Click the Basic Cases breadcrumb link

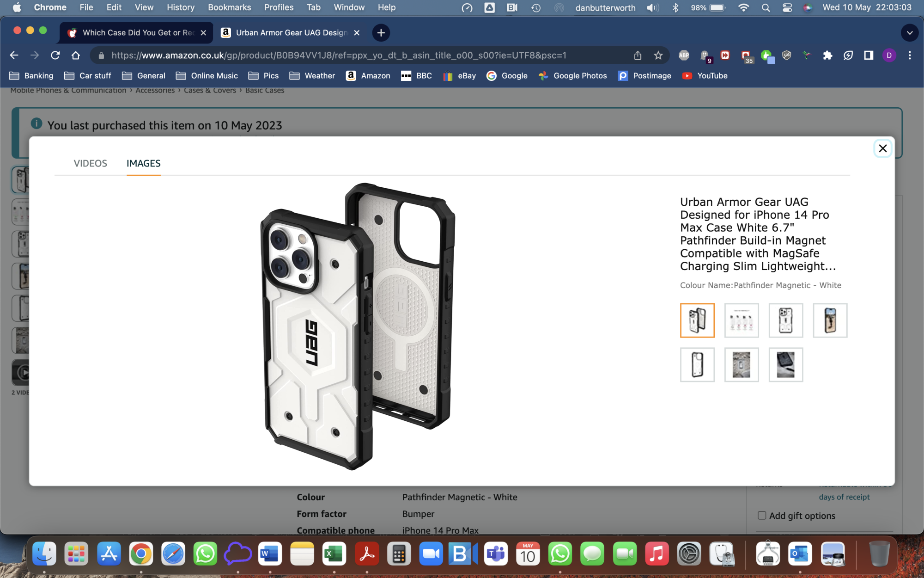(x=265, y=90)
